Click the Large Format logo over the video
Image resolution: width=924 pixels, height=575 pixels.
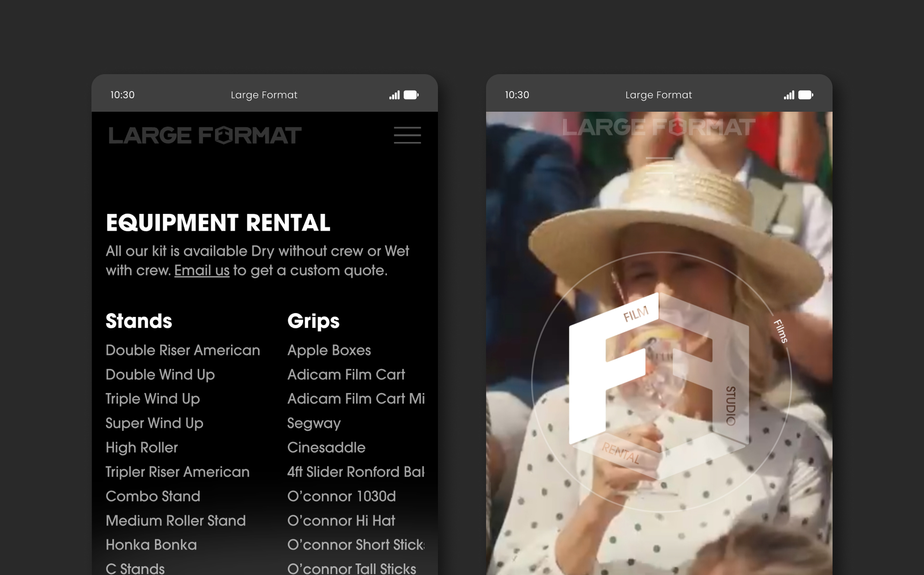click(658, 127)
